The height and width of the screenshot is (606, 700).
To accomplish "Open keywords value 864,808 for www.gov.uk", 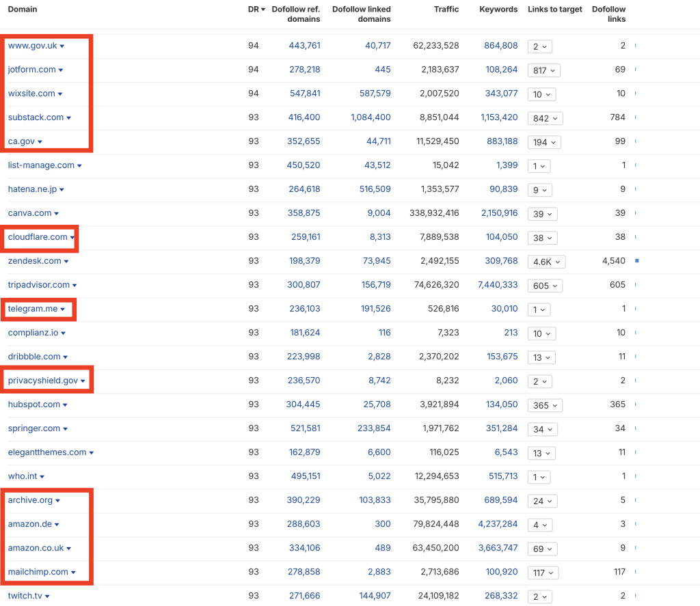I will point(501,46).
